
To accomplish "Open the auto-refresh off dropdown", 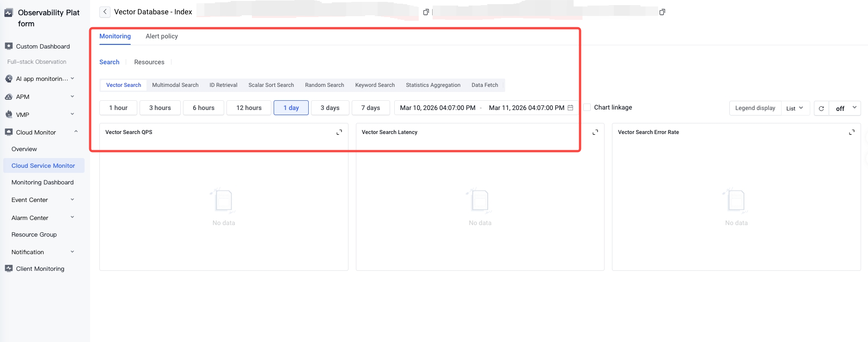I will click(x=845, y=108).
